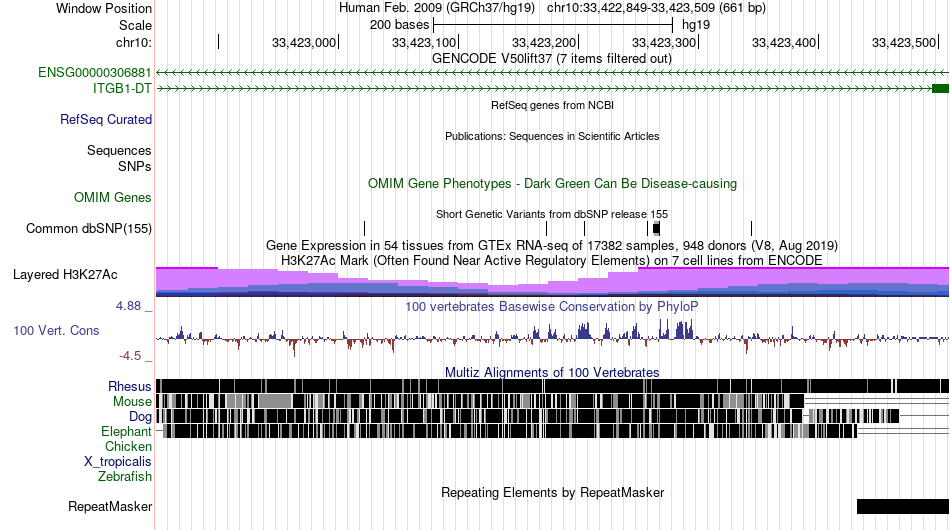950x530 pixels.
Task: Click OMIM Gene Phenotypes track title
Action: pyautogui.click(x=552, y=184)
